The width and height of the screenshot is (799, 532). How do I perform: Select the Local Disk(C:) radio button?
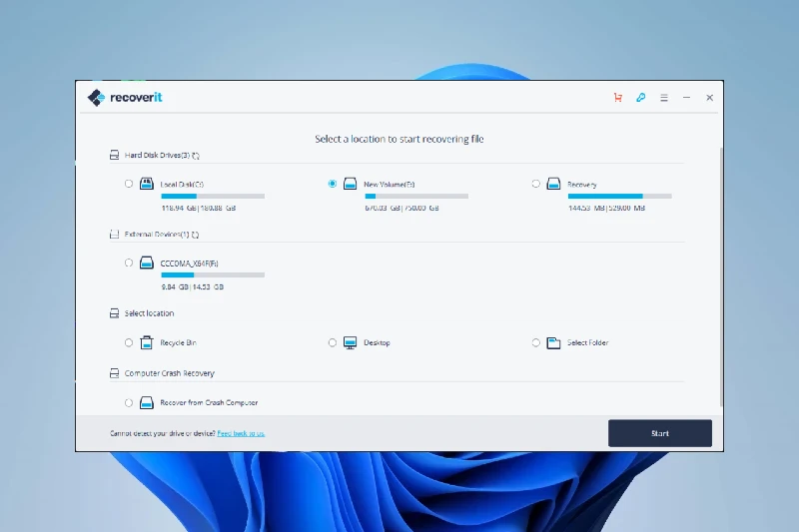pos(129,184)
